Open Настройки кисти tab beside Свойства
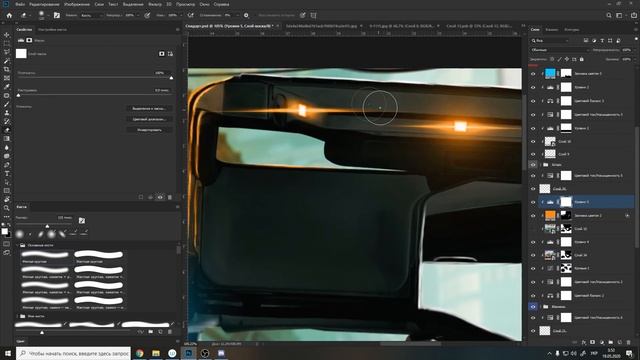This screenshot has width=640, height=360. pos(52,29)
